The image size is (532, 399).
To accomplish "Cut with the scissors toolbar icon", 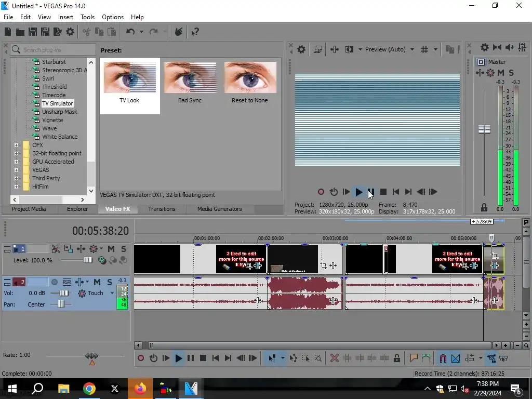I will 87,32.
